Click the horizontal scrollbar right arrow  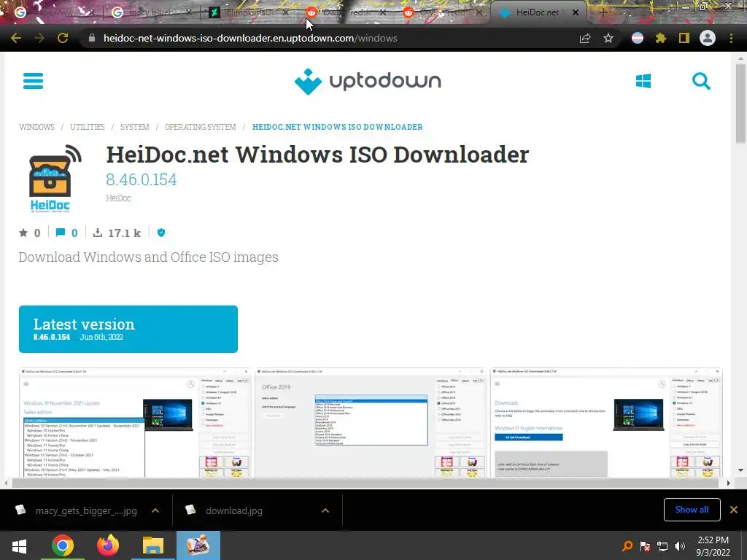pos(728,483)
